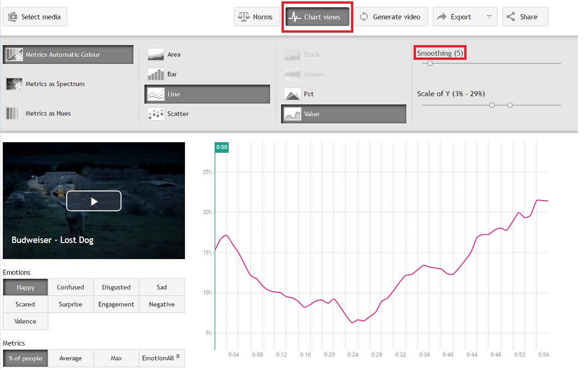Click the 0:00 timeline marker
588x370 pixels.
click(x=222, y=147)
